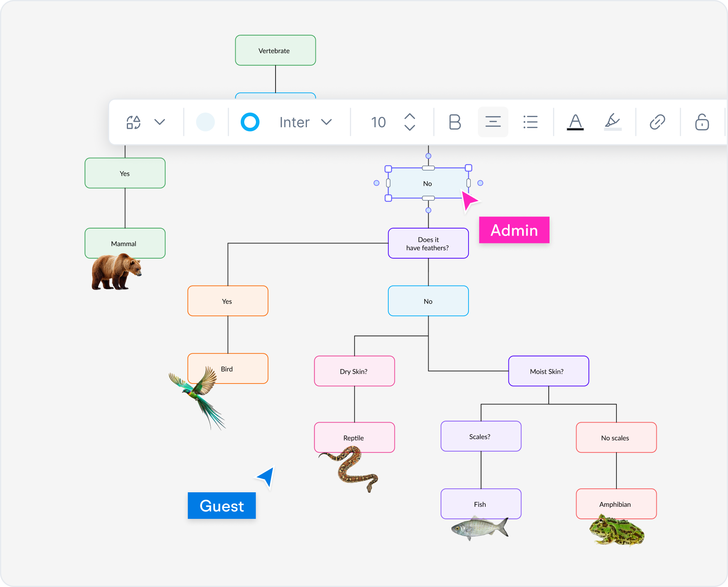The width and height of the screenshot is (728, 587).
Task: Toggle center text alignment
Action: [493, 122]
